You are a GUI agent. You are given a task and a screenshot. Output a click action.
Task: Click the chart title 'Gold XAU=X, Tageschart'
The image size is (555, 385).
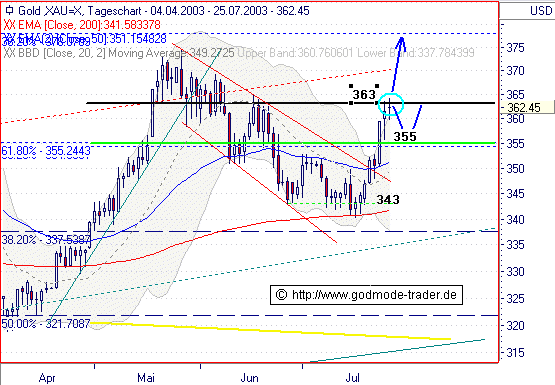pos(80,11)
